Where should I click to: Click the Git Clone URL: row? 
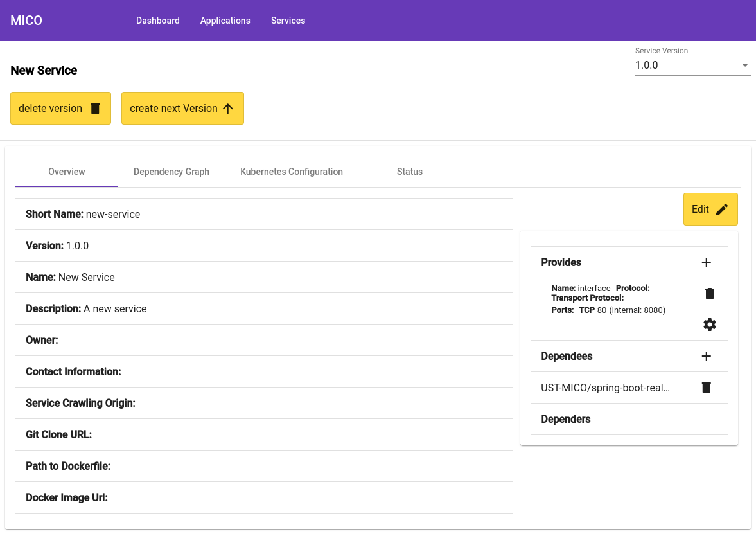coord(264,434)
